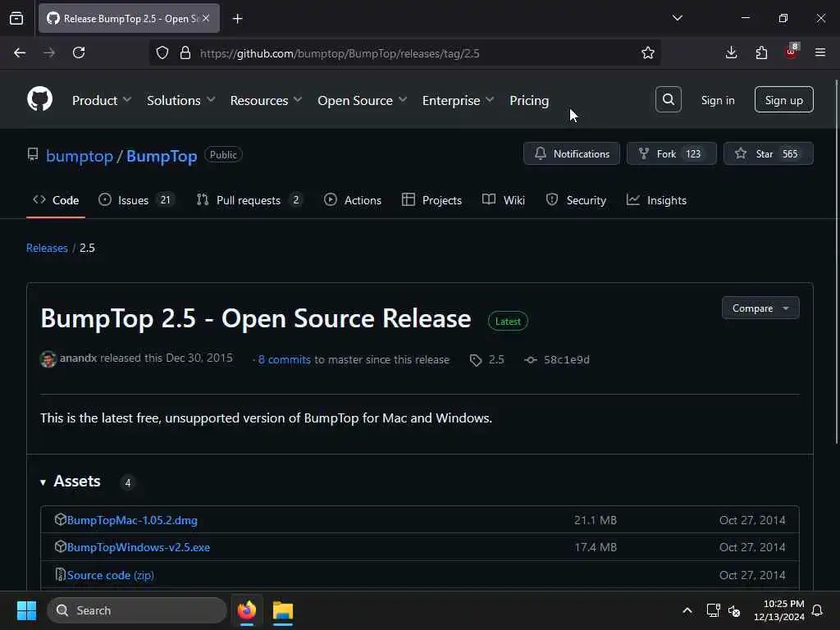The height and width of the screenshot is (630, 840).
Task: Click the Notifications button
Action: [x=572, y=153]
